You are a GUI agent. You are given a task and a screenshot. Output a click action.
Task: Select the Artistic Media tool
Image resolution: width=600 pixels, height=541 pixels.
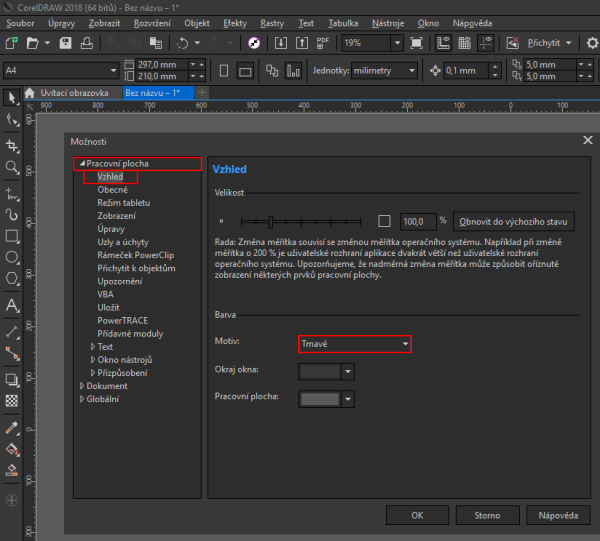[x=11, y=215]
